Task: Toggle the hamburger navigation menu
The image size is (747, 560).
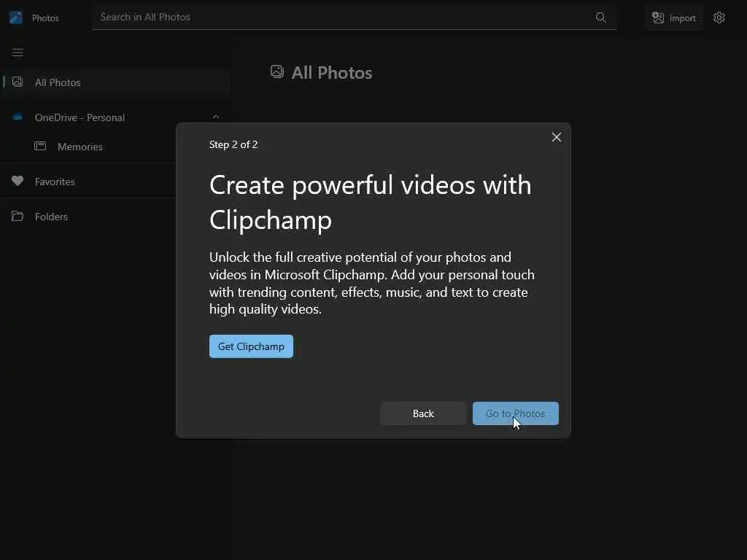Action: (x=18, y=52)
